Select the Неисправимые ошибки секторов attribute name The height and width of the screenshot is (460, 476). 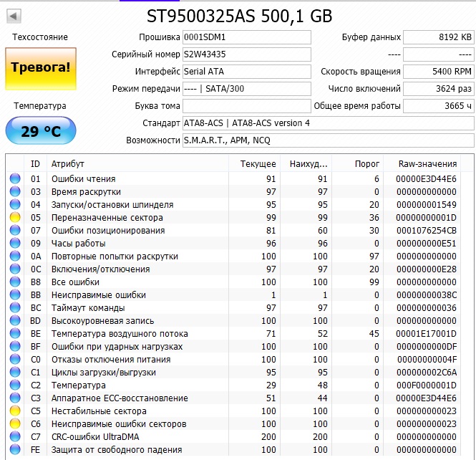click(x=119, y=424)
